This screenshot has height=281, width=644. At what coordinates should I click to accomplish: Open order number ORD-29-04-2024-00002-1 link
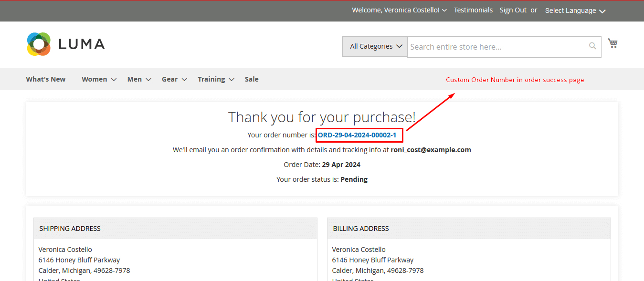click(x=357, y=135)
